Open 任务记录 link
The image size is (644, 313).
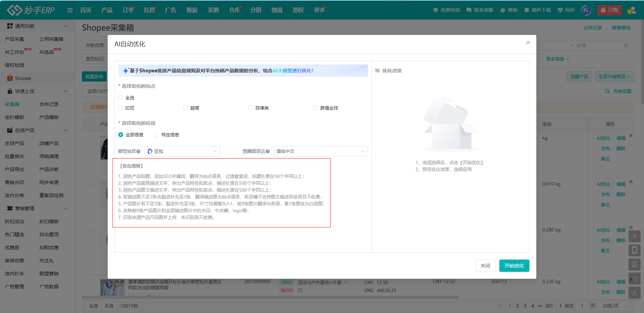point(593,28)
